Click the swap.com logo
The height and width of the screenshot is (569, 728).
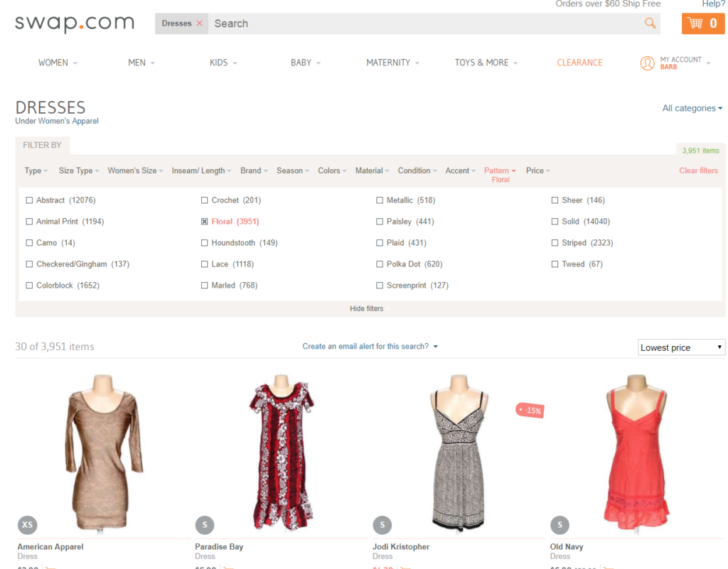(x=75, y=23)
